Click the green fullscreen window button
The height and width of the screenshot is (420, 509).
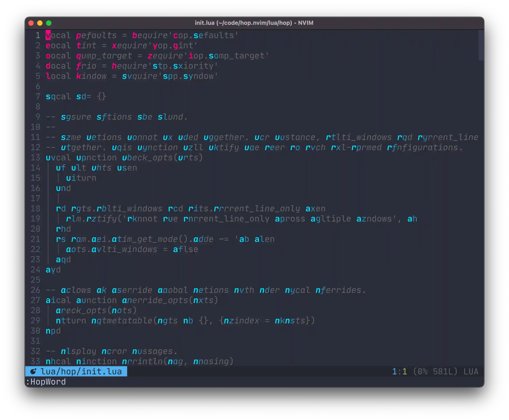[x=49, y=23]
